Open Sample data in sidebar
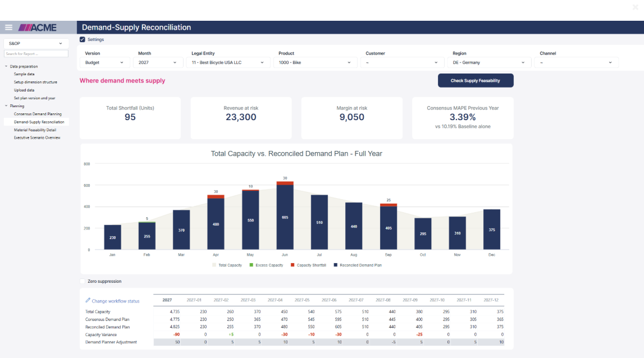This screenshot has height=358, width=644. click(x=24, y=74)
